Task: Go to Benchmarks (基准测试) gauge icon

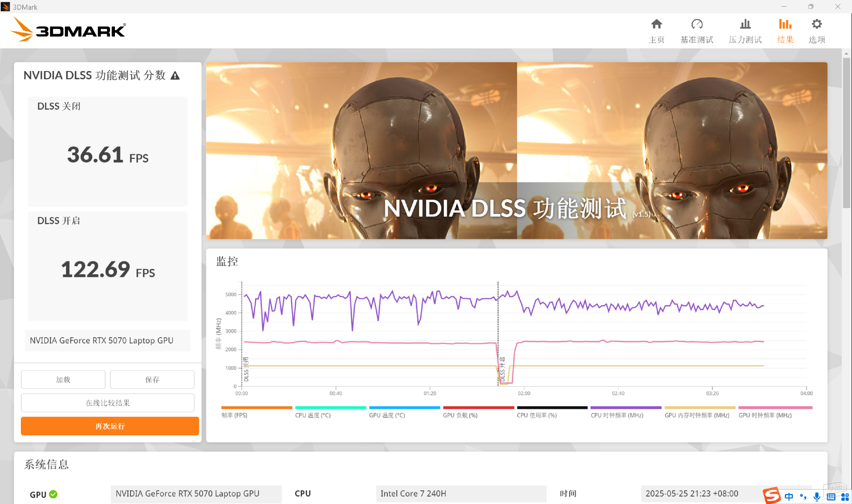Action: [x=697, y=24]
